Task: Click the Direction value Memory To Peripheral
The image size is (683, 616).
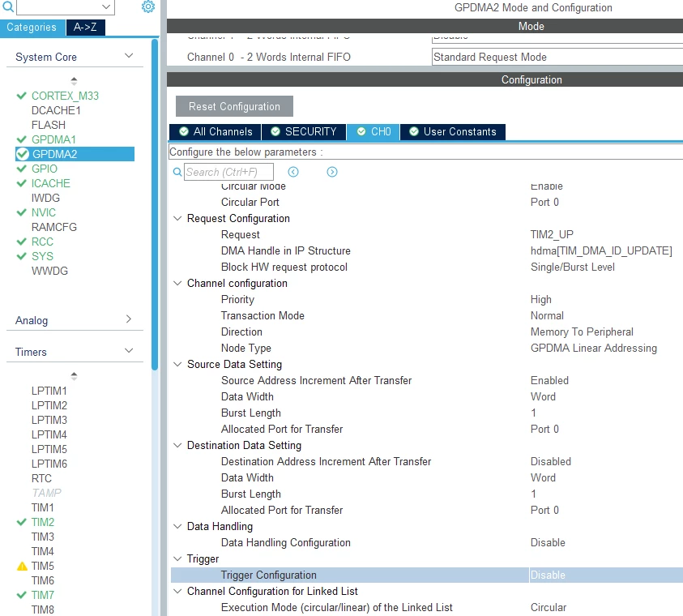Action: pos(582,332)
